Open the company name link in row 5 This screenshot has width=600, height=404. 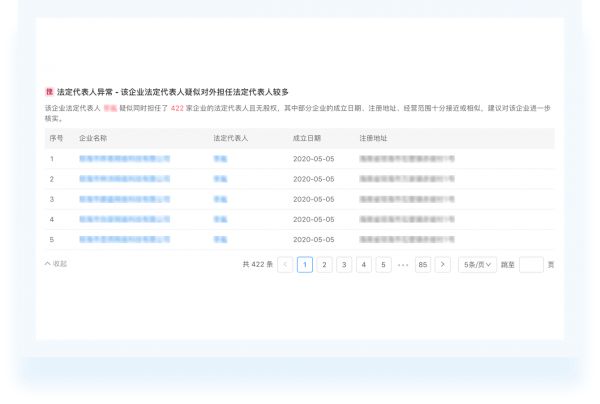point(124,239)
